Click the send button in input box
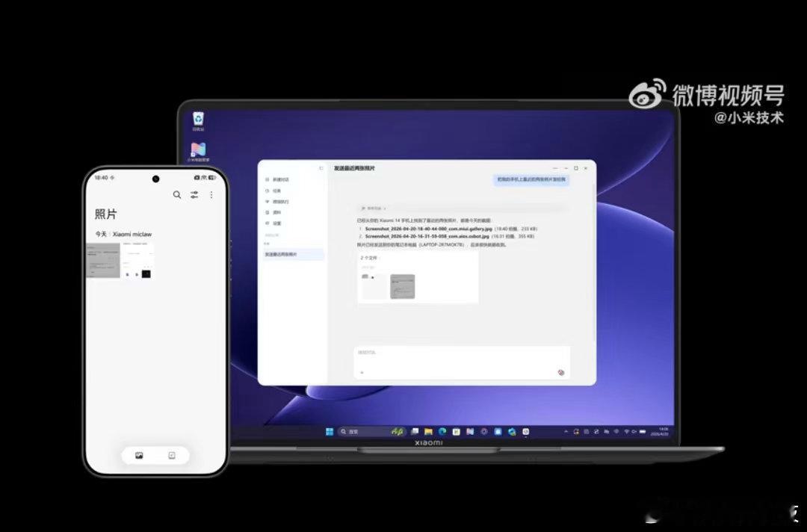Screen dimensions: 807x532 click(561, 373)
